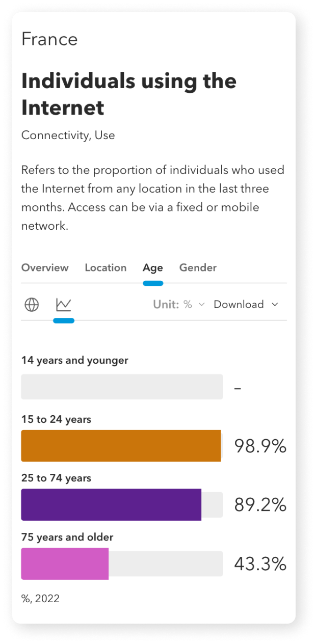This screenshot has height=644, width=316.
Task: Click the "Individuals using the Internet" heading
Action: coord(129,94)
